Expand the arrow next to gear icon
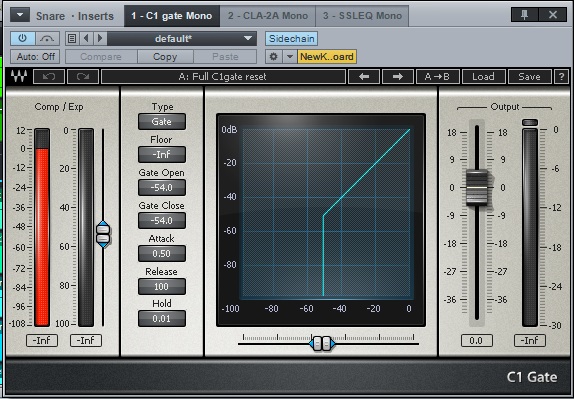Viewport: 574px width, 399px height. (x=290, y=57)
